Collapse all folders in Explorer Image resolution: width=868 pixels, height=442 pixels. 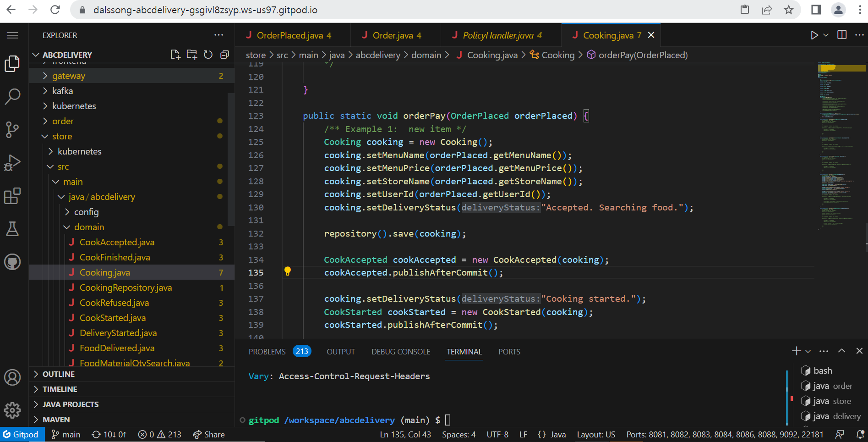coord(224,54)
